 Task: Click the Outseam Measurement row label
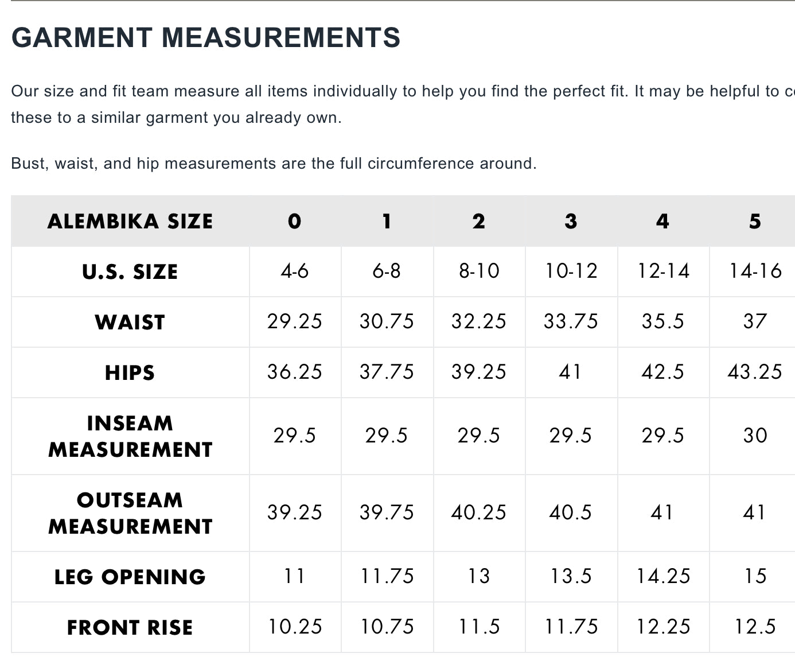(x=130, y=513)
